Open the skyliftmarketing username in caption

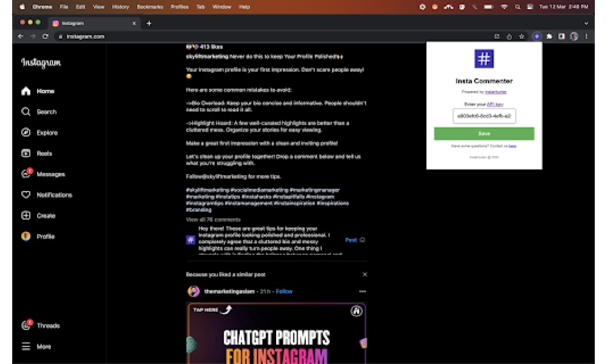click(x=207, y=56)
